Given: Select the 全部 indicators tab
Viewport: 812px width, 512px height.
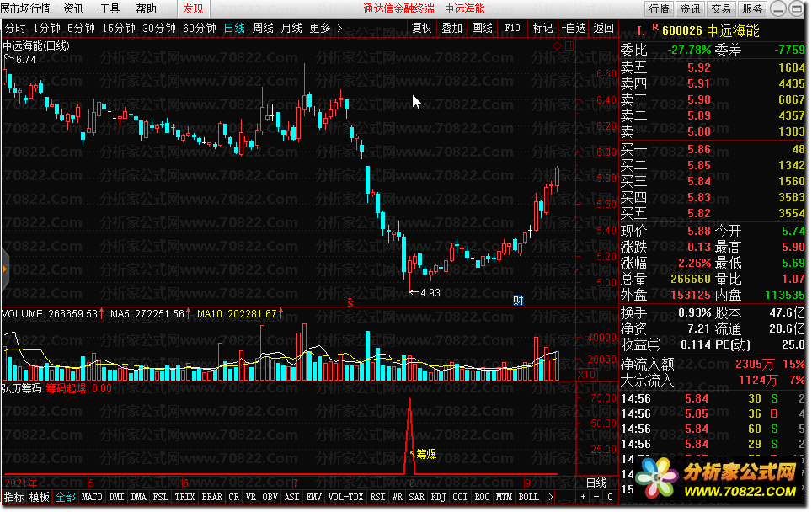Looking at the screenshot, I should tap(65, 497).
